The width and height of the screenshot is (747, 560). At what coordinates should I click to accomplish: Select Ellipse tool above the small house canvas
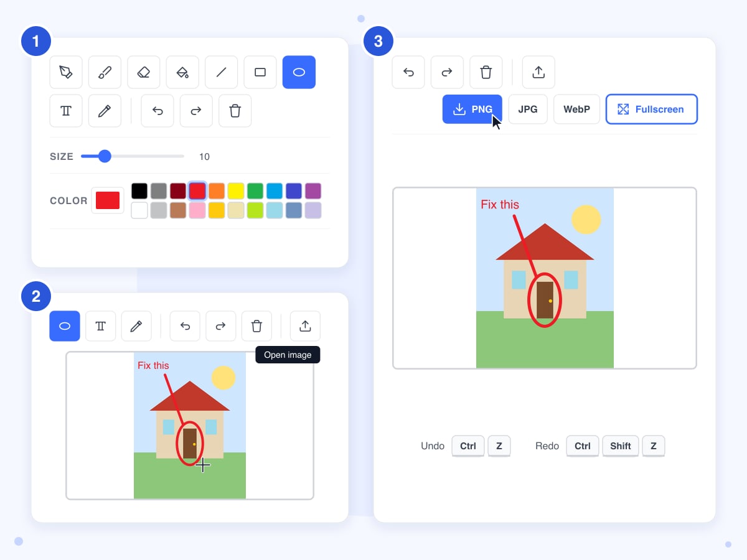[x=65, y=326]
